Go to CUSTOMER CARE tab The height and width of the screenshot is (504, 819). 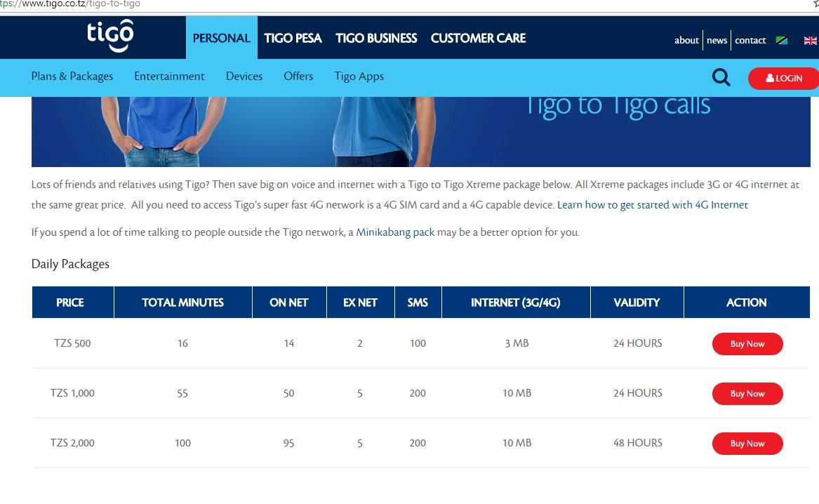tap(478, 38)
